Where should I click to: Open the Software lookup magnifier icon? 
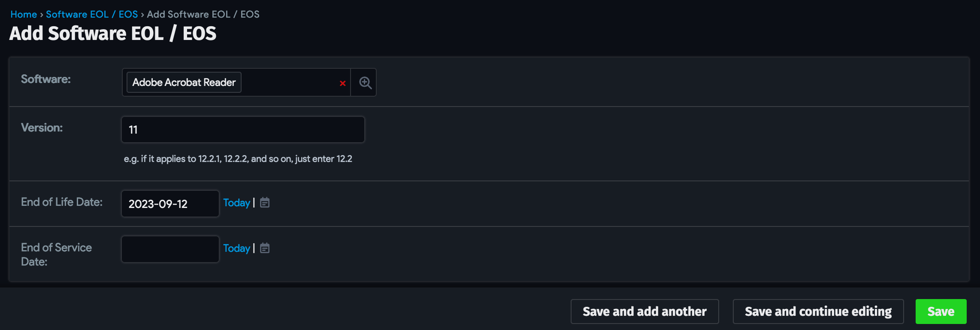click(x=365, y=82)
